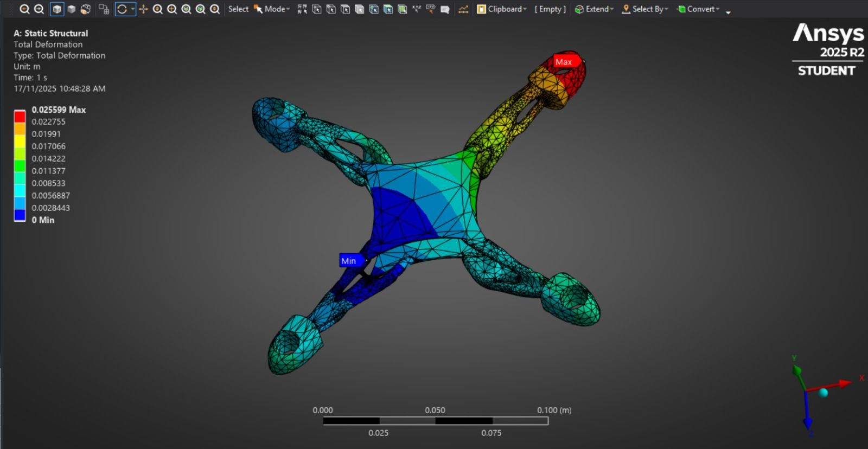
Task: Activate the Rotate view tool
Action: (x=122, y=9)
